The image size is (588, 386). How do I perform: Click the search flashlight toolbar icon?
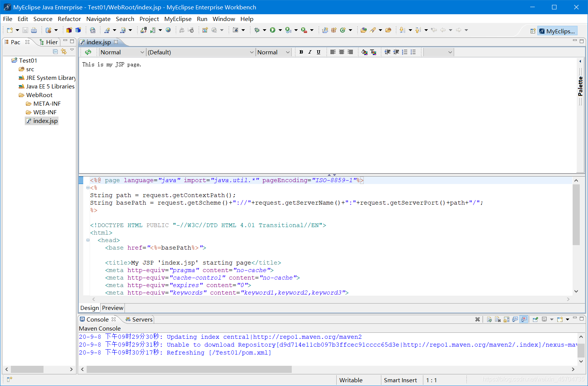[x=373, y=30]
